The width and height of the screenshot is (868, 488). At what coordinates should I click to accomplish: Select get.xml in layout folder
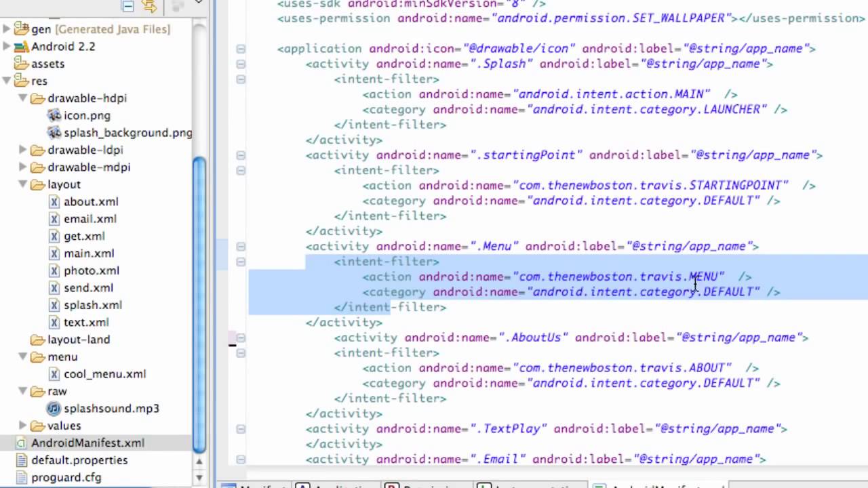[x=84, y=236]
